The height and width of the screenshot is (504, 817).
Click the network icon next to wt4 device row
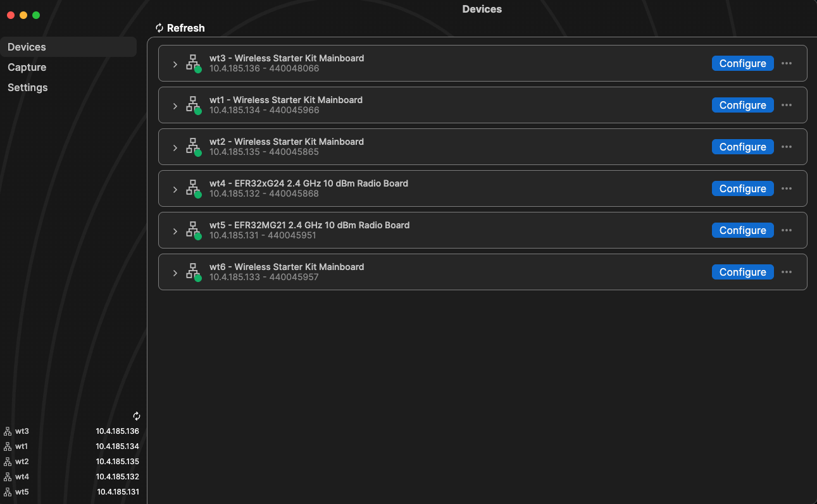coord(193,188)
